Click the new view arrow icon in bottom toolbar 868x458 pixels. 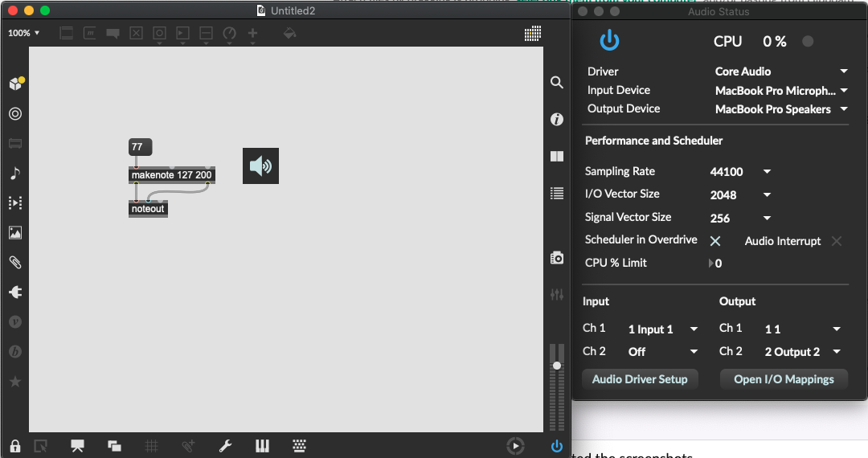point(40,446)
